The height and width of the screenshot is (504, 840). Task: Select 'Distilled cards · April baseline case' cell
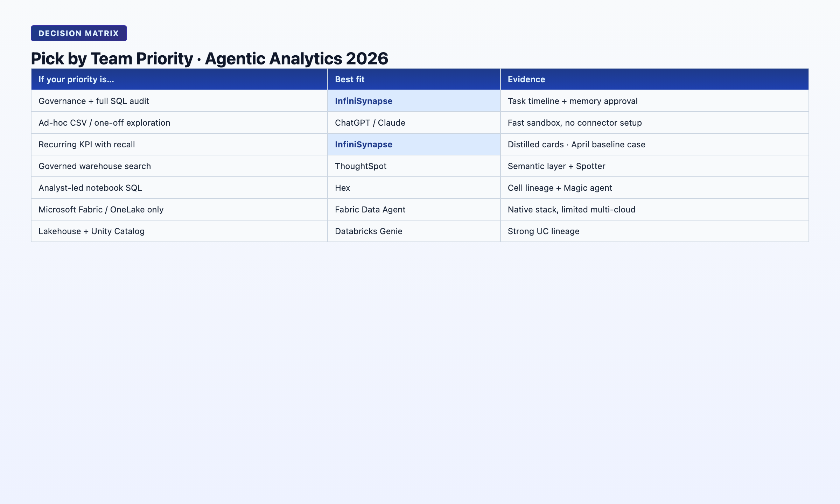(654, 144)
